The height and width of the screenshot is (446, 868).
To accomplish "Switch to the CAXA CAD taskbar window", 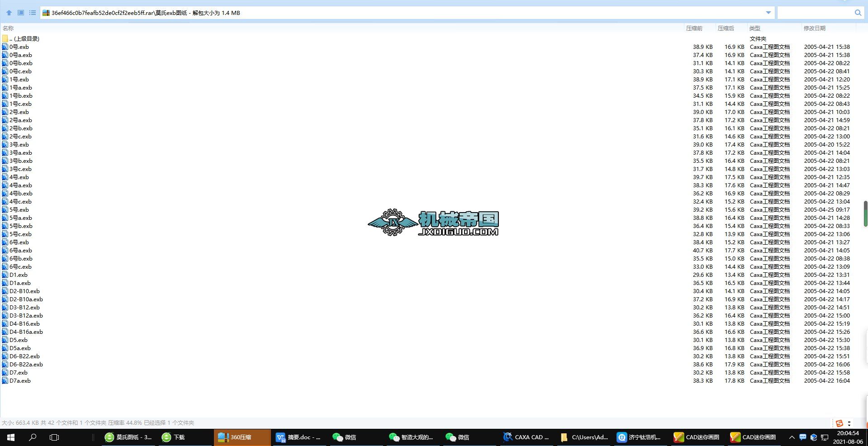I will tap(526, 437).
